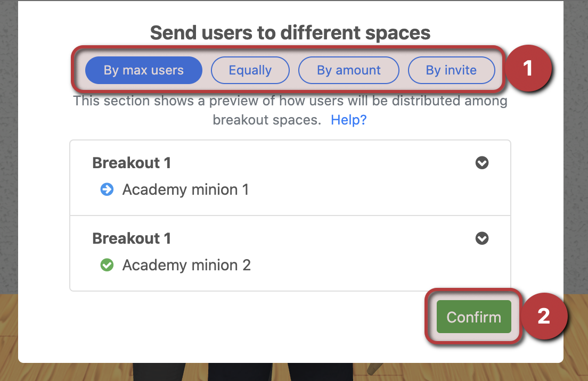588x381 pixels.
Task: Click the red circle numbered 1
Action: 528,68
